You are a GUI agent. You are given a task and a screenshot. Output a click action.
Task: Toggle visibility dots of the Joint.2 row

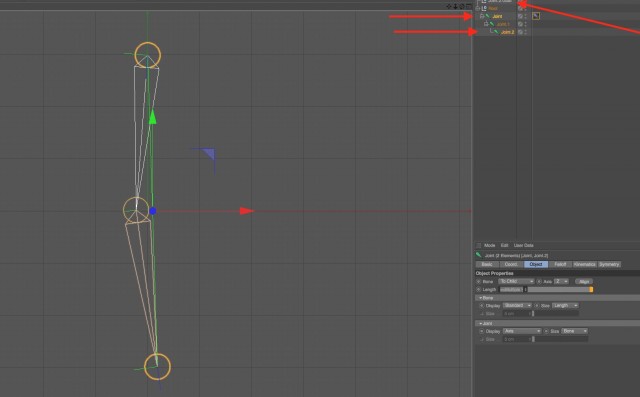point(525,31)
